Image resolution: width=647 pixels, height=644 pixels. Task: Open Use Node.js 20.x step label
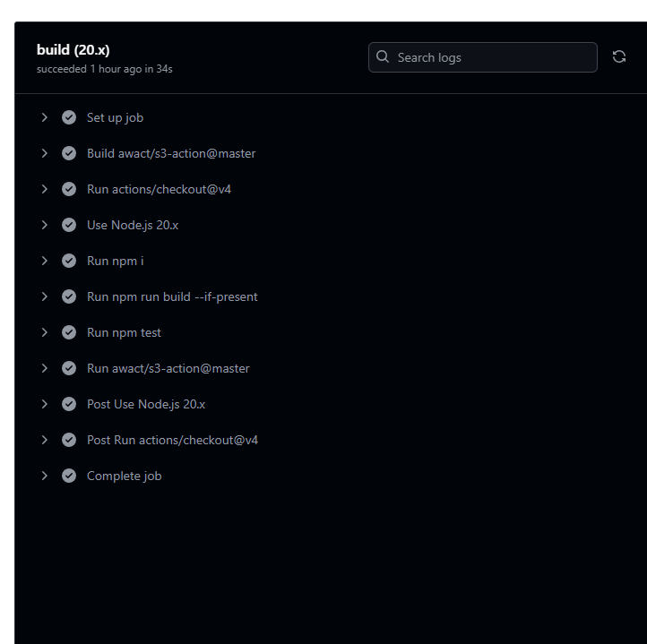tap(133, 225)
